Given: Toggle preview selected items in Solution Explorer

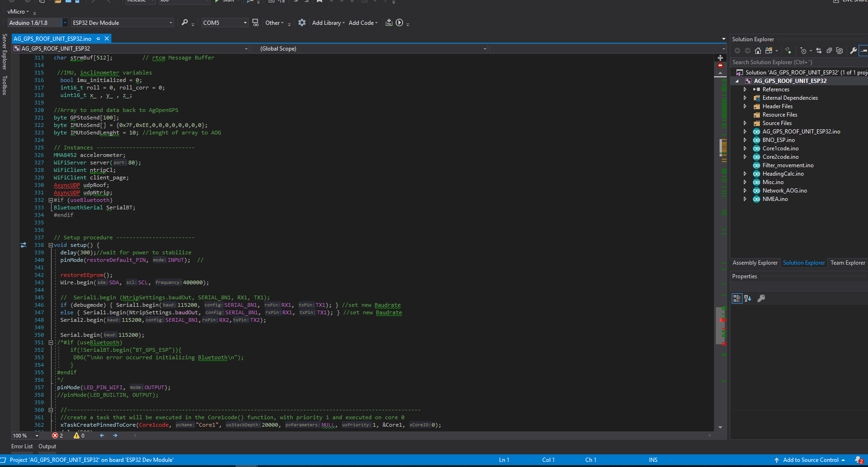Looking at the screenshot, I should pyautogui.click(x=864, y=51).
